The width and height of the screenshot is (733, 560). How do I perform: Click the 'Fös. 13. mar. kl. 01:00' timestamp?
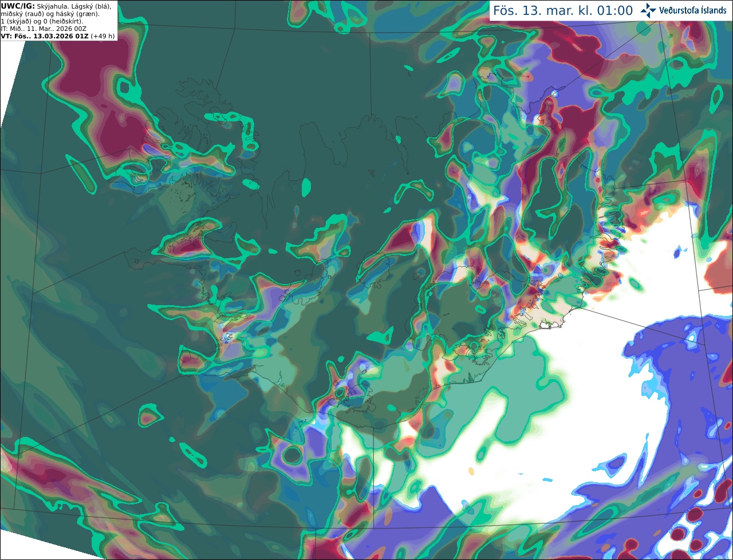(x=563, y=11)
